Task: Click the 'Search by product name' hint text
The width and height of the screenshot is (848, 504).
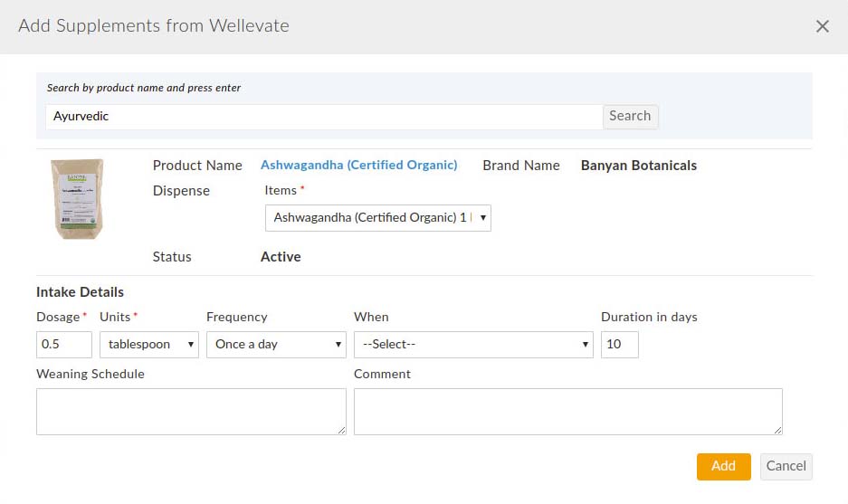Action: point(143,88)
